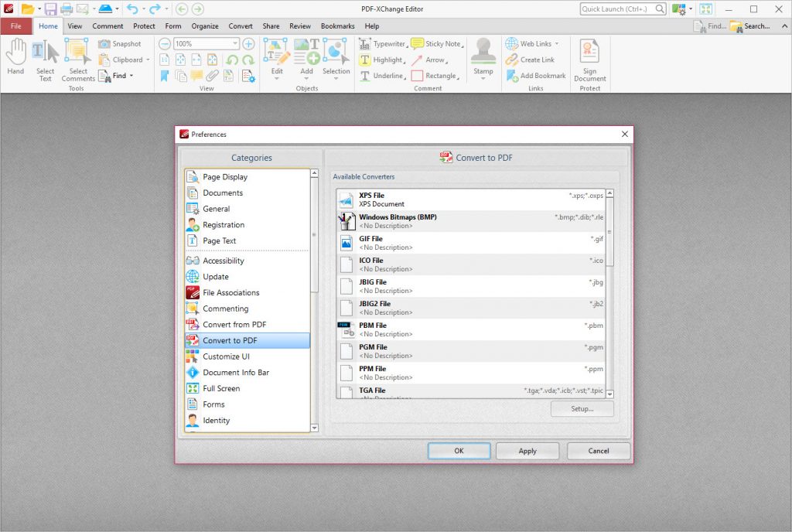Open the Add objects tool
This screenshot has width=792, height=532.
coord(306,59)
